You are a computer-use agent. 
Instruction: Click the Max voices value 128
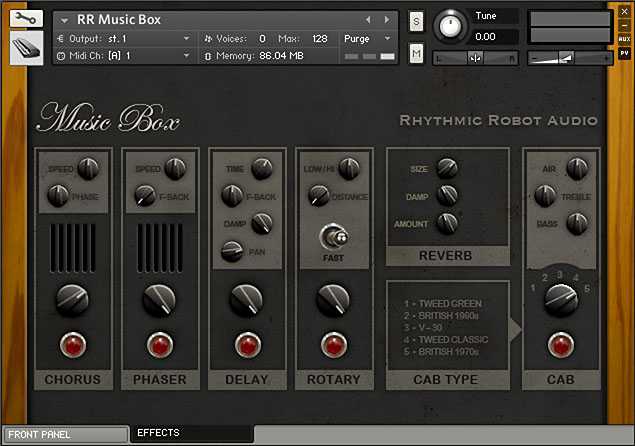click(x=320, y=38)
